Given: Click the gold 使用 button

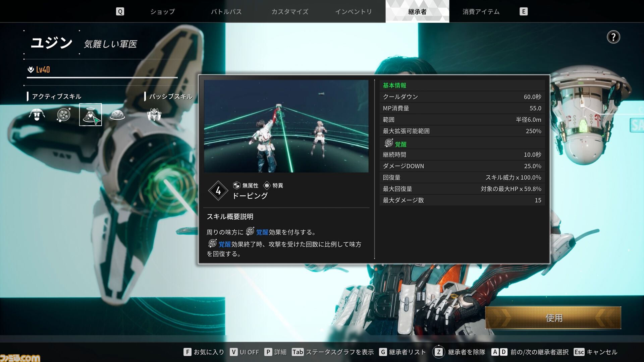Looking at the screenshot, I should 553,318.
